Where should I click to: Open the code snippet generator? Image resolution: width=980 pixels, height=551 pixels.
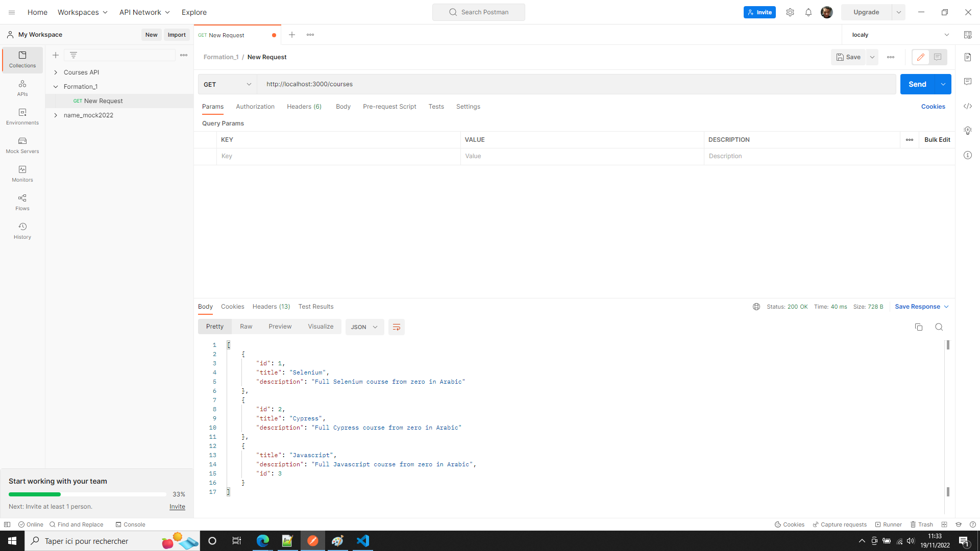click(968, 106)
